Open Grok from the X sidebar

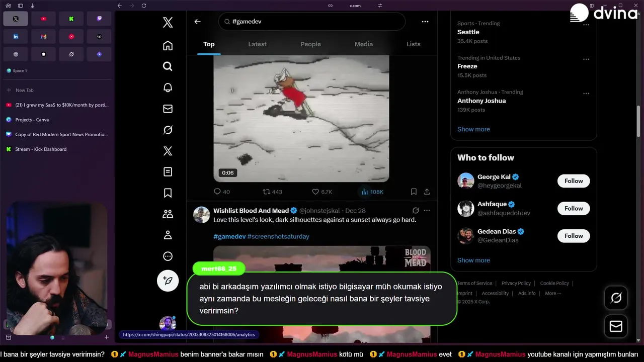click(x=168, y=130)
